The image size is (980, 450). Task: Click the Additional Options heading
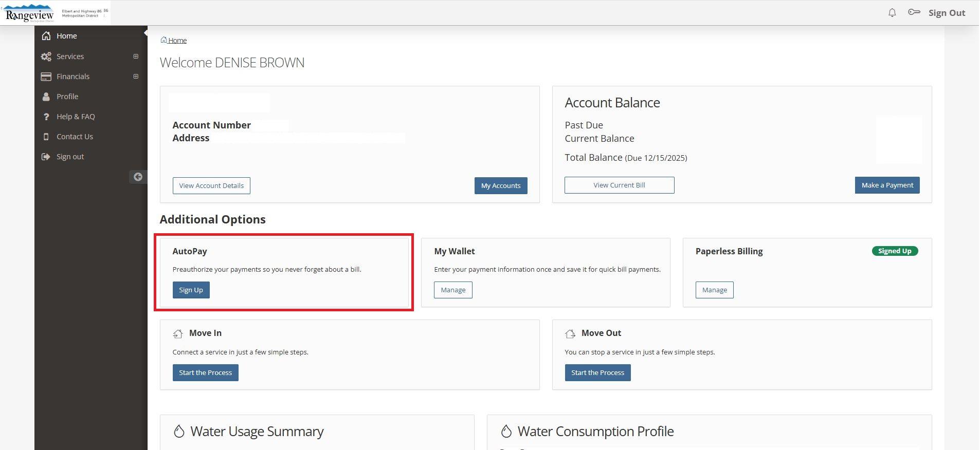point(212,219)
